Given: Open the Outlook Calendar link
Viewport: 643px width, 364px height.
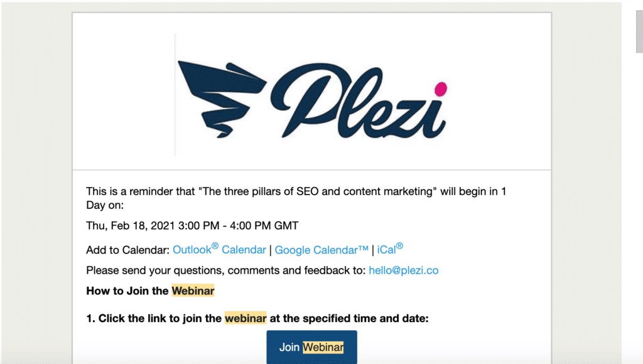Looking at the screenshot, I should point(219,249).
